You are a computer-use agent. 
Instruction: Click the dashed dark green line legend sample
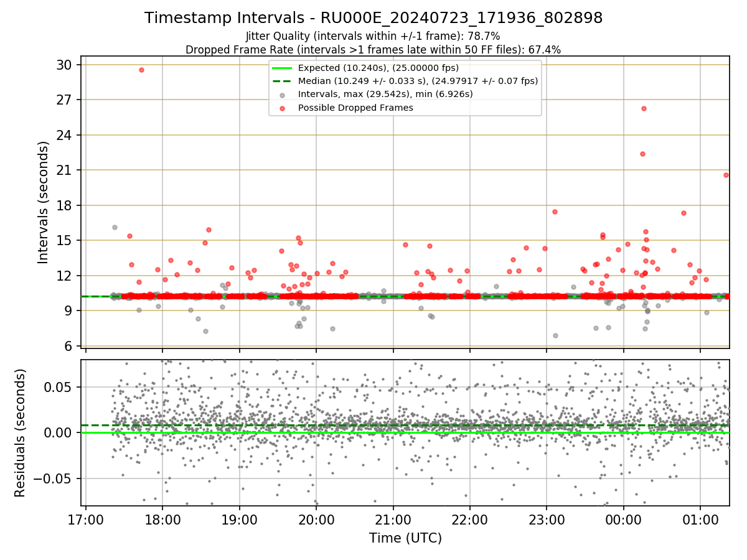tap(282, 81)
